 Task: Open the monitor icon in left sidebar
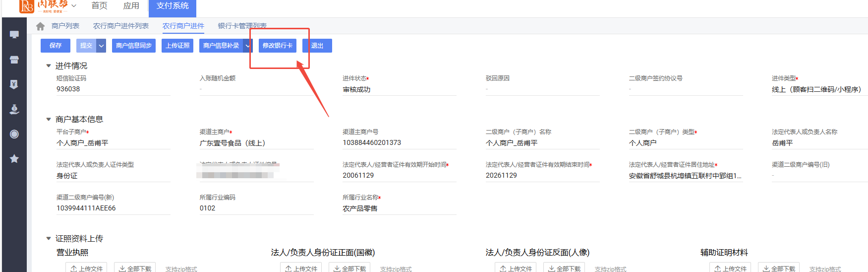click(x=14, y=35)
